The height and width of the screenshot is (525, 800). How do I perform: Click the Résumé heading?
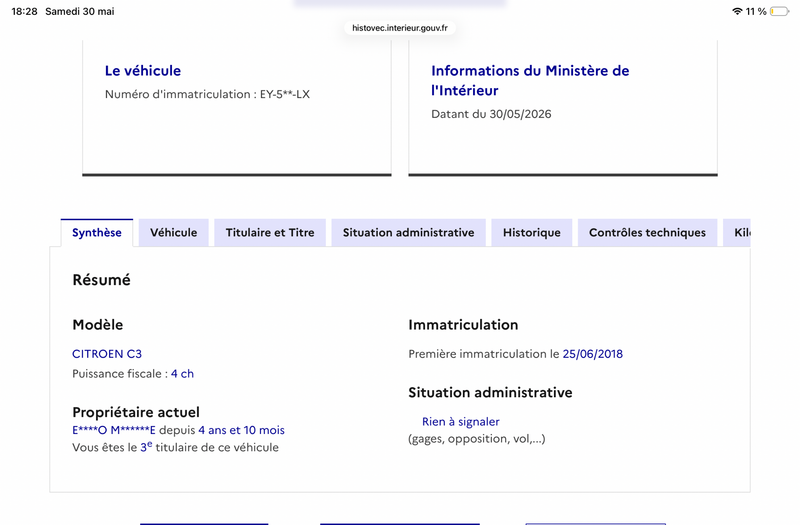point(102,280)
